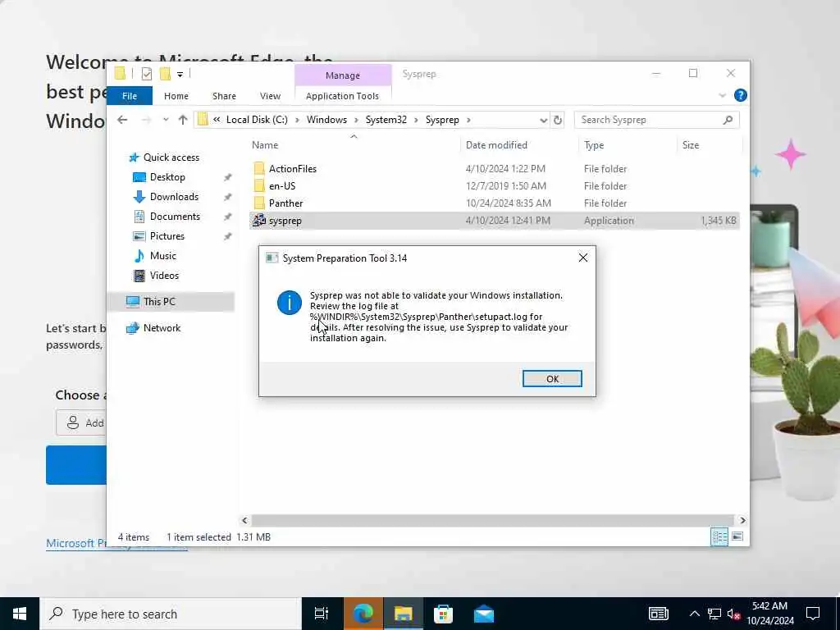Screen dimensions: 840x630
Task: Click the Properties checkmark toolbar icon
Action: coord(147,74)
